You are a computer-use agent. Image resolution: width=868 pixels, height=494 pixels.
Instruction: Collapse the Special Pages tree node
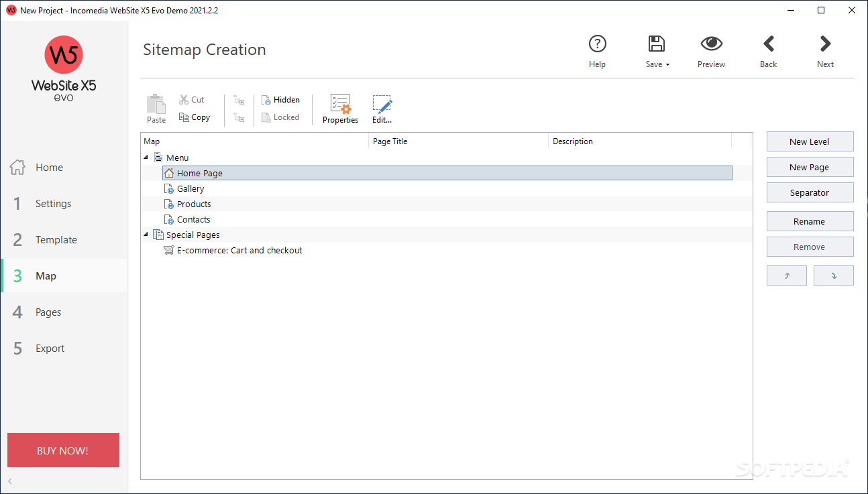tap(146, 235)
